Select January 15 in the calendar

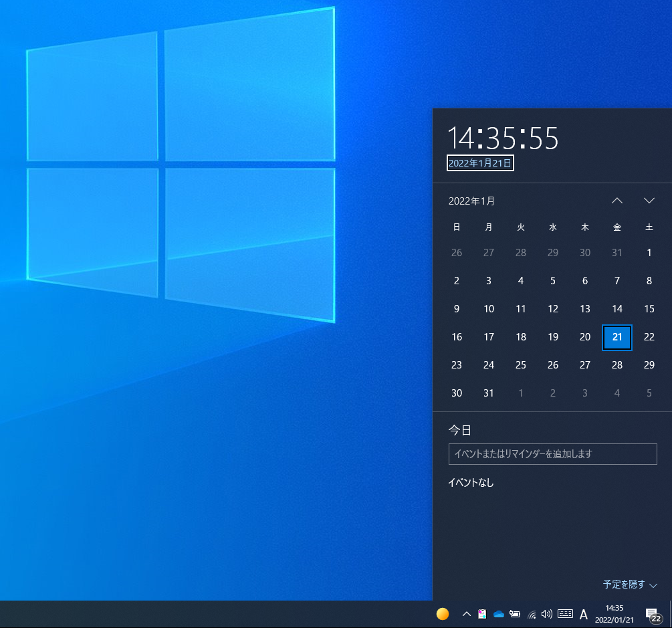[649, 309]
